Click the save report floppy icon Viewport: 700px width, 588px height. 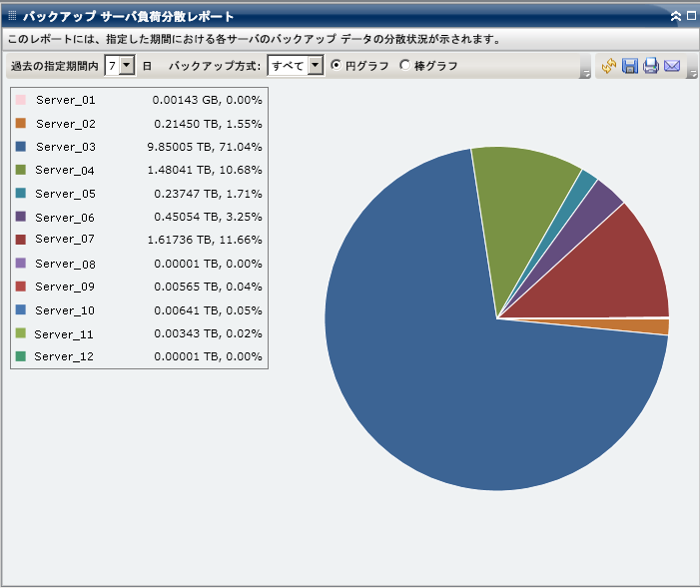pos(630,66)
